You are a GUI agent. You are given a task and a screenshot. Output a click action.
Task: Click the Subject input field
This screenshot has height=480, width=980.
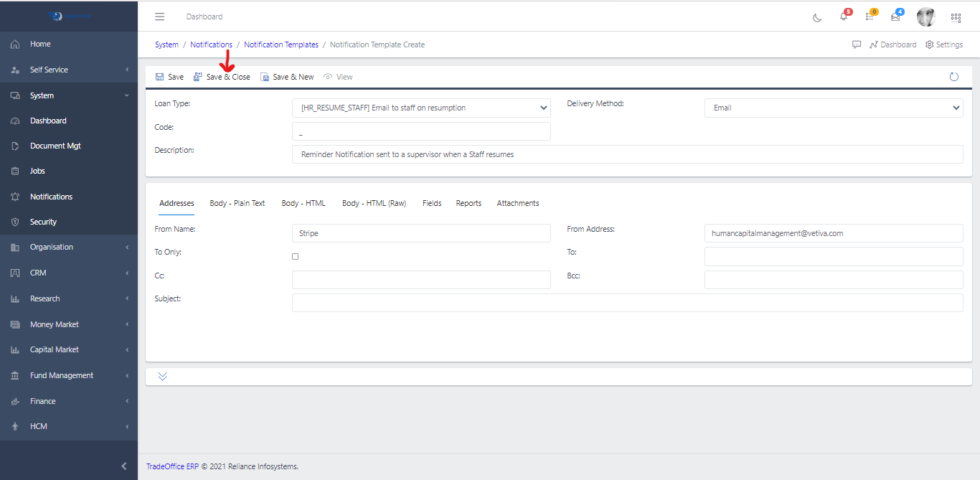point(627,302)
